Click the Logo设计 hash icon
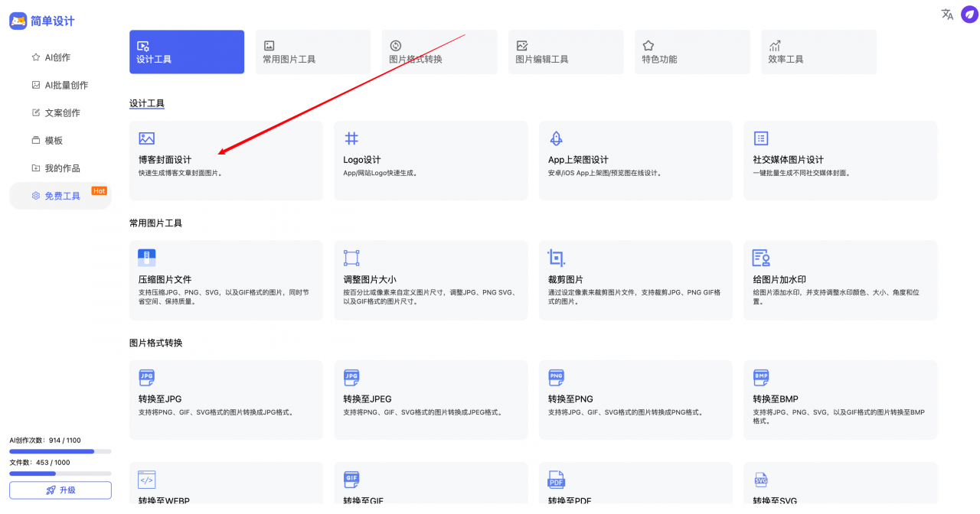The height and width of the screenshot is (514, 980). pos(351,138)
